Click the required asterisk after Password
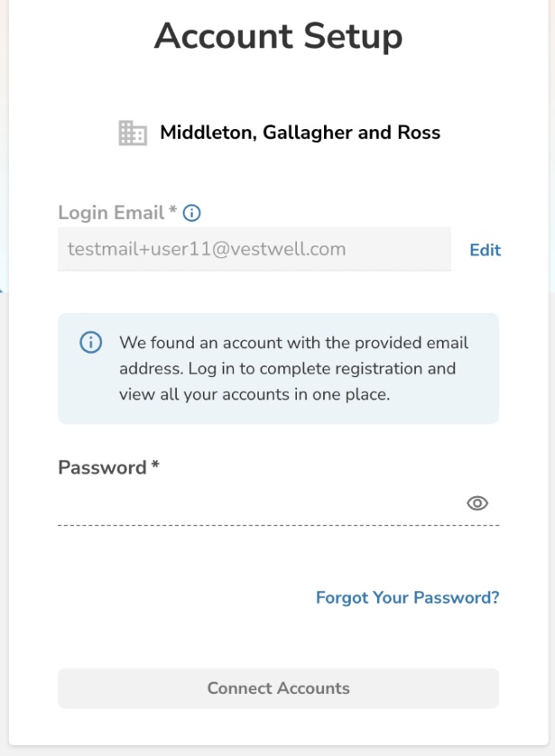The width and height of the screenshot is (555, 756). tap(155, 466)
